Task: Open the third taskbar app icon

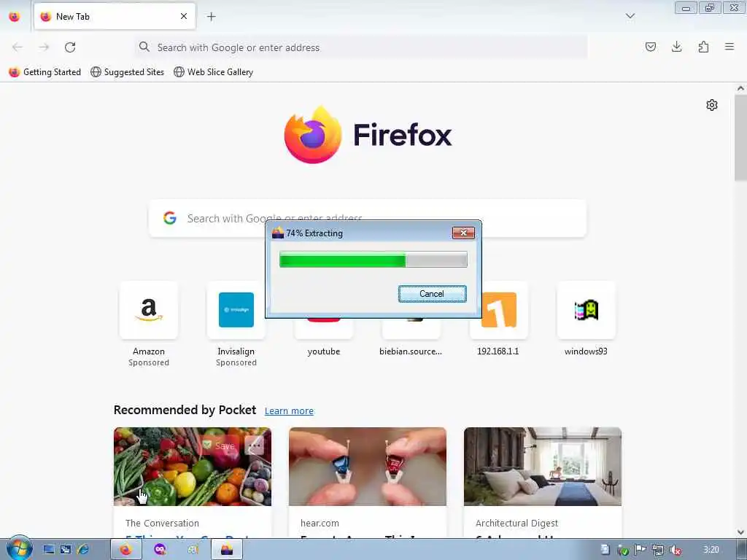Action: click(x=193, y=550)
